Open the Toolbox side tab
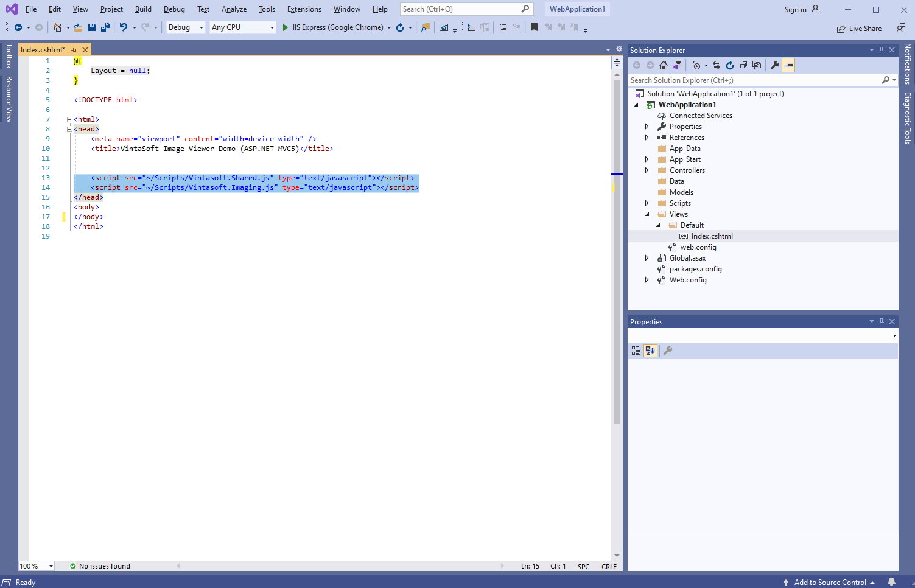 coord(9,56)
